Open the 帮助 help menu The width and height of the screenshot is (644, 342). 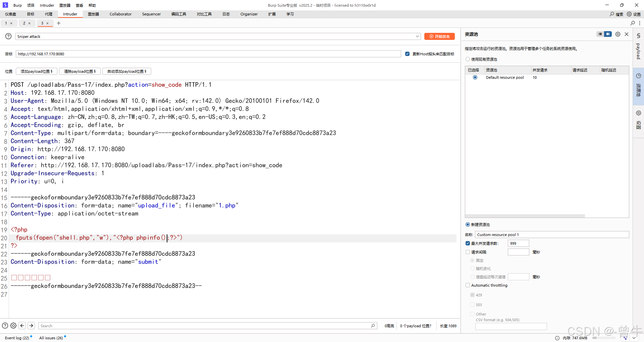click(x=92, y=5)
